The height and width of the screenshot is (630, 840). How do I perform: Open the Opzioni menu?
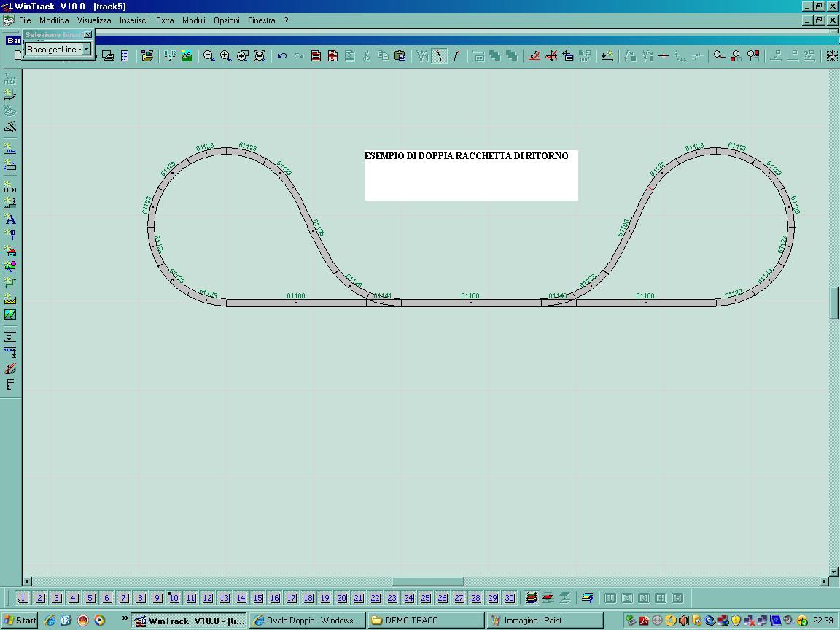point(227,20)
